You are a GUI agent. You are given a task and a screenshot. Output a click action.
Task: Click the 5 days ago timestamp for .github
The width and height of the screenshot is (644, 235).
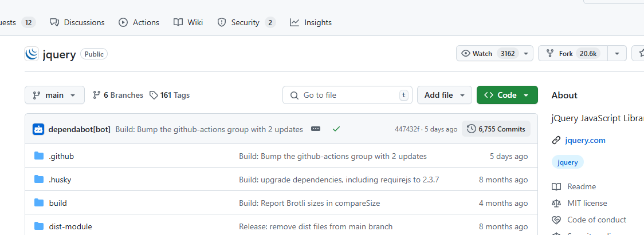click(x=509, y=156)
